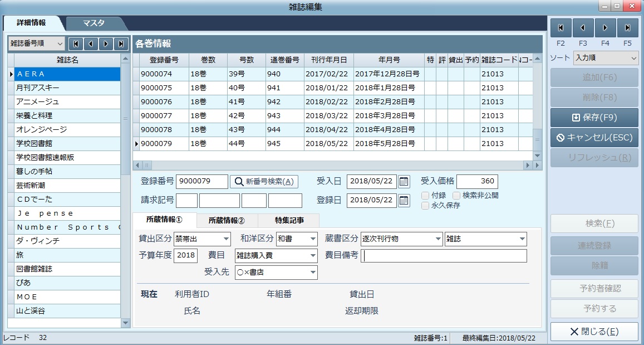Screen dimensions: 644x345
Task: Open the 雑誌 category dropdown
Action: click(x=522, y=239)
